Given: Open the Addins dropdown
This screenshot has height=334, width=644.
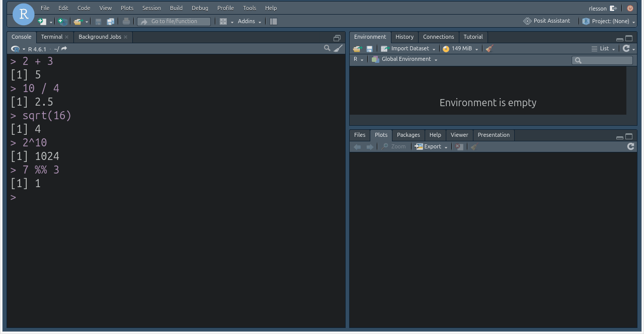Looking at the screenshot, I should [250, 22].
